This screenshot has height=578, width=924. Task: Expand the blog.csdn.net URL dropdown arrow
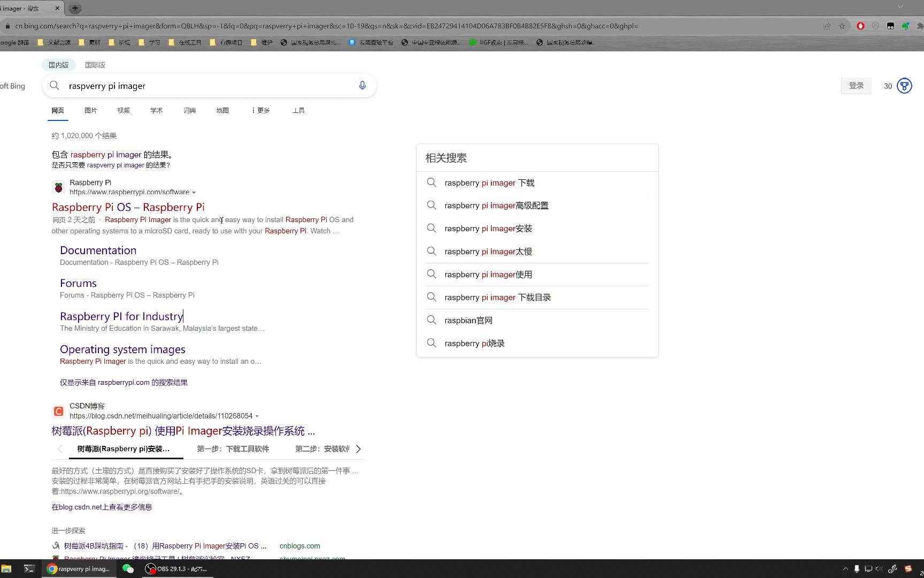tap(257, 416)
